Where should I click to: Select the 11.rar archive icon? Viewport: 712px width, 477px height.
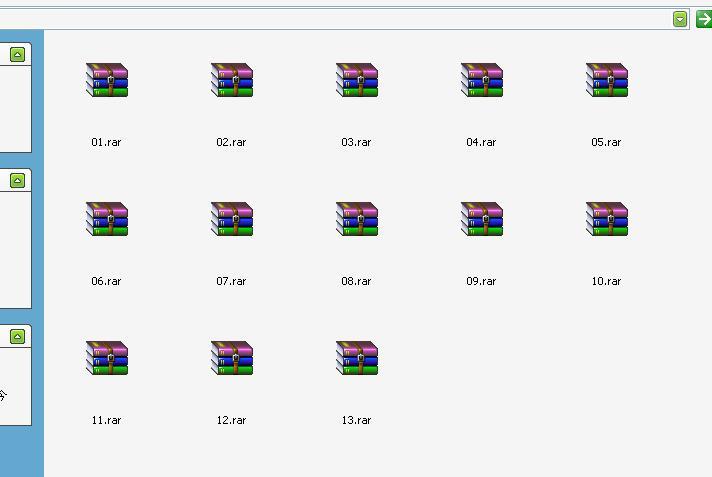pos(107,358)
